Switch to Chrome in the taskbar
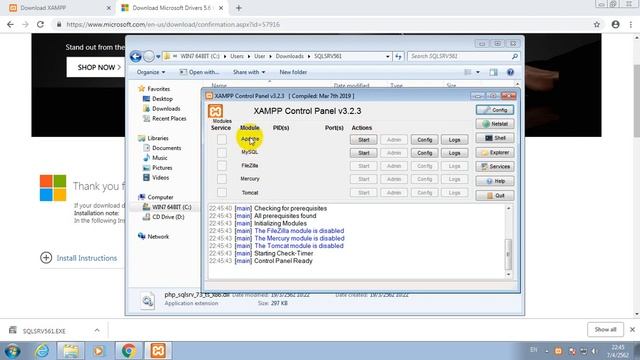640x360 pixels. [x=129, y=351]
